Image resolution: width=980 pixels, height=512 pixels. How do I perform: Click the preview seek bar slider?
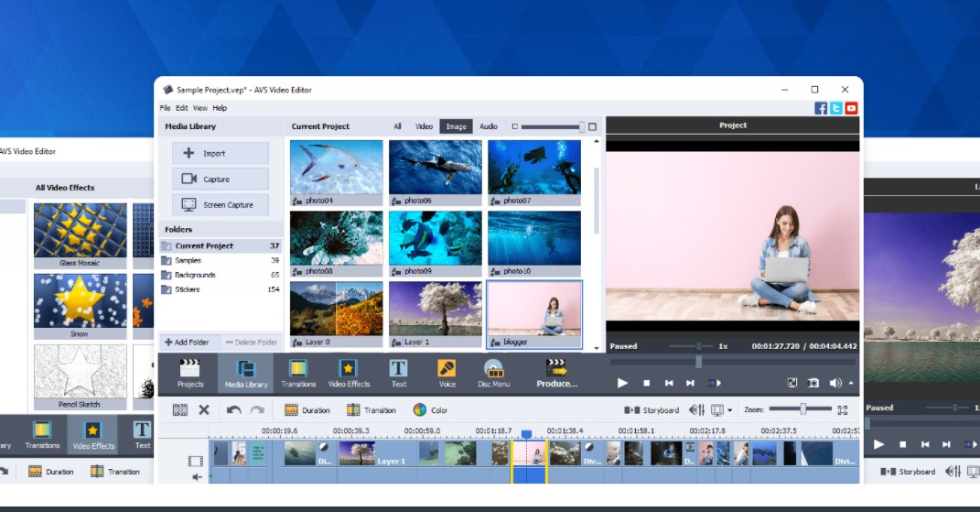[698, 362]
